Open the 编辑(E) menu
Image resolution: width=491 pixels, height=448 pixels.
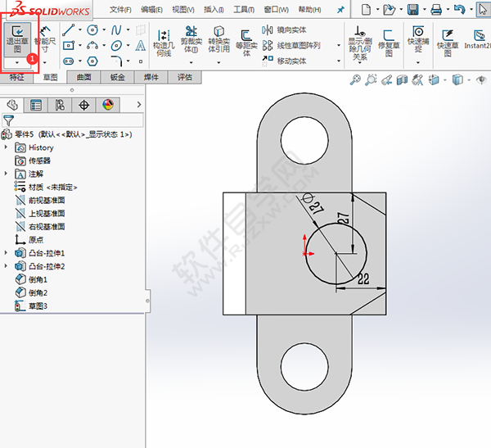click(x=151, y=10)
